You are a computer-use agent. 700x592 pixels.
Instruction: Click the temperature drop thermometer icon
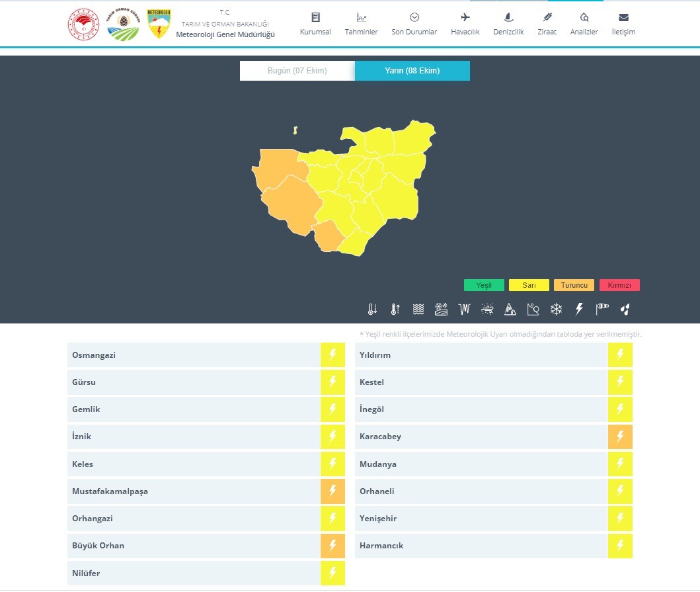click(x=373, y=309)
